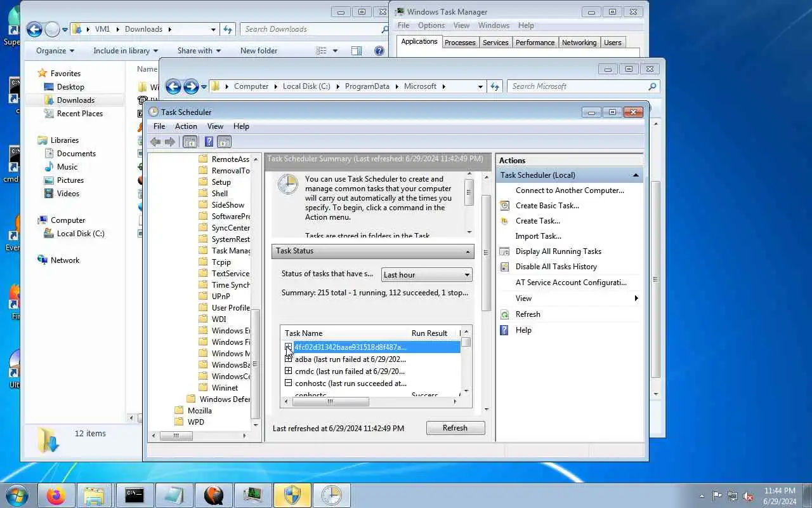Open the File menu in Task Scheduler

click(159, 126)
